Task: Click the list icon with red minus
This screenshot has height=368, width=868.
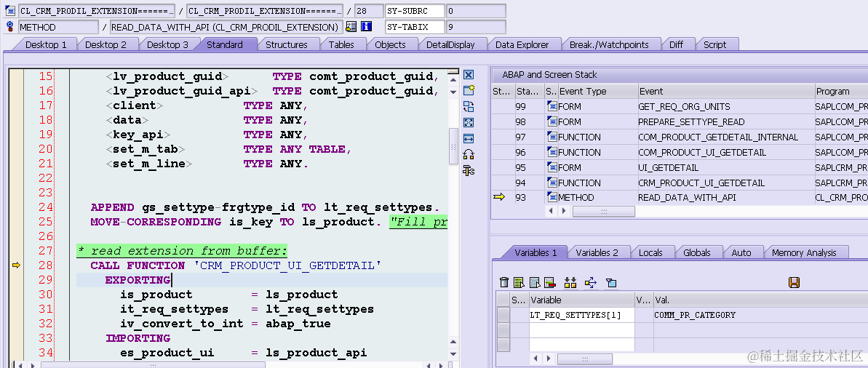Action: coord(550,283)
